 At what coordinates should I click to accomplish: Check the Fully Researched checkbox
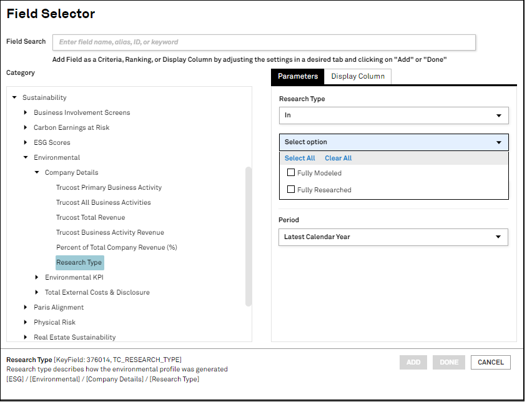[x=291, y=189]
